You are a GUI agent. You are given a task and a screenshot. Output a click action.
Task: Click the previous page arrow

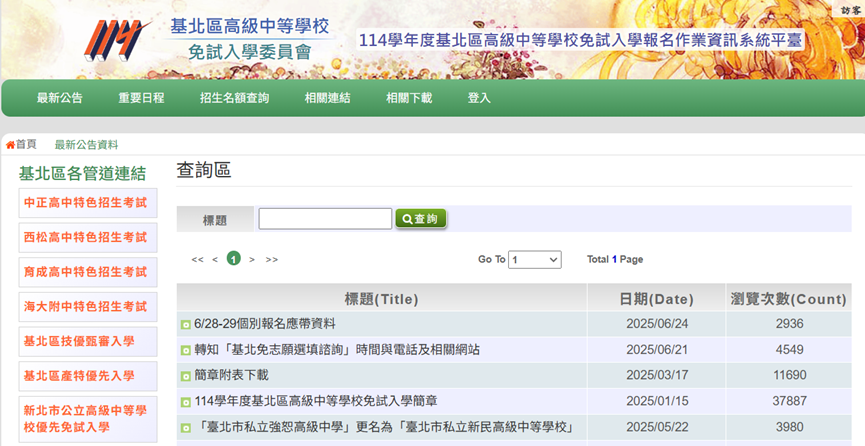pos(215,260)
